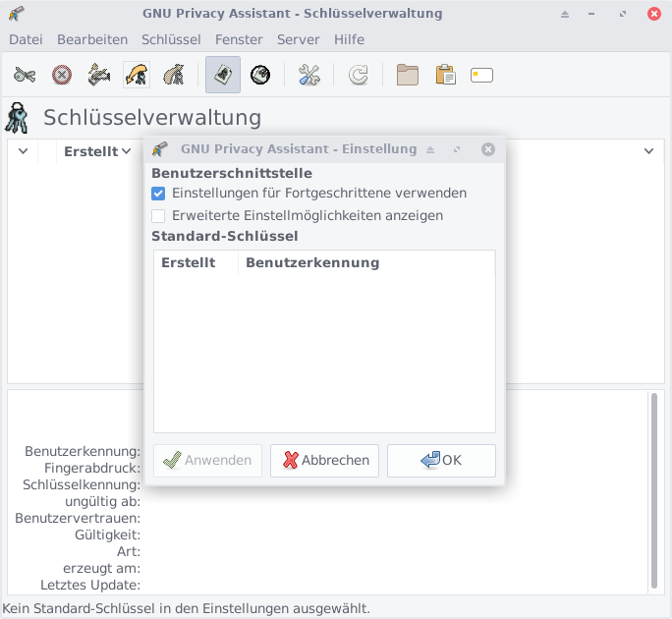Open the clipboard toolbar icon

point(445,75)
